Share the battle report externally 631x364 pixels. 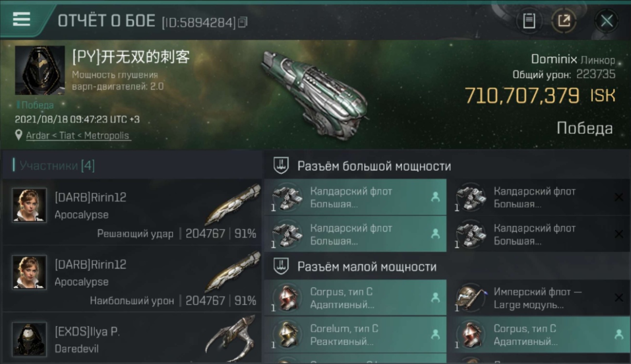click(x=564, y=21)
